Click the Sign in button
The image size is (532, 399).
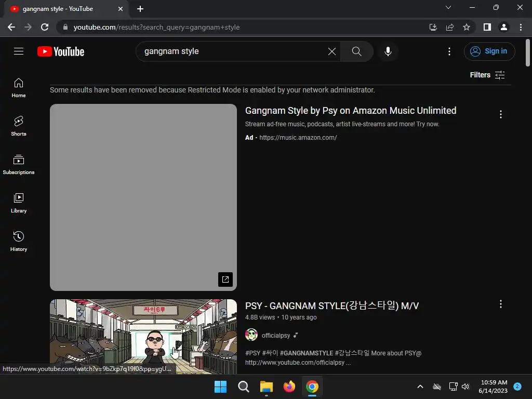(x=489, y=51)
